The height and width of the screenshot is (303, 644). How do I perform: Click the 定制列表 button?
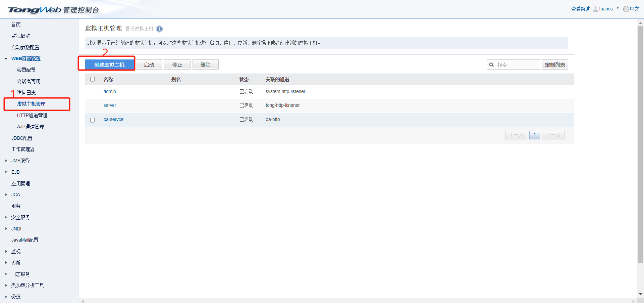pyautogui.click(x=555, y=64)
